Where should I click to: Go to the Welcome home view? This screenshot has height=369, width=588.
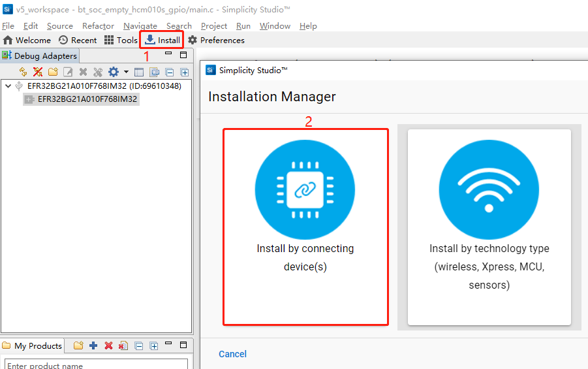coord(27,40)
